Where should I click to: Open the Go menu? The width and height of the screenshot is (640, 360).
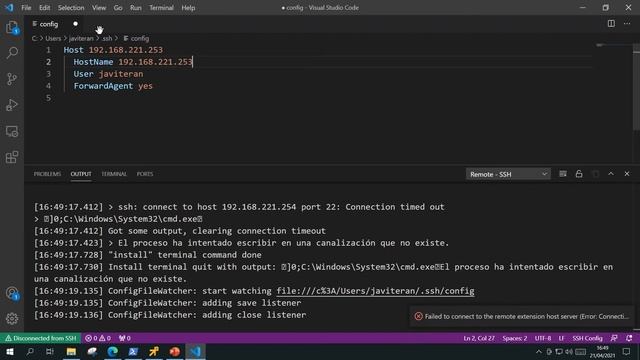pyautogui.click(x=118, y=8)
